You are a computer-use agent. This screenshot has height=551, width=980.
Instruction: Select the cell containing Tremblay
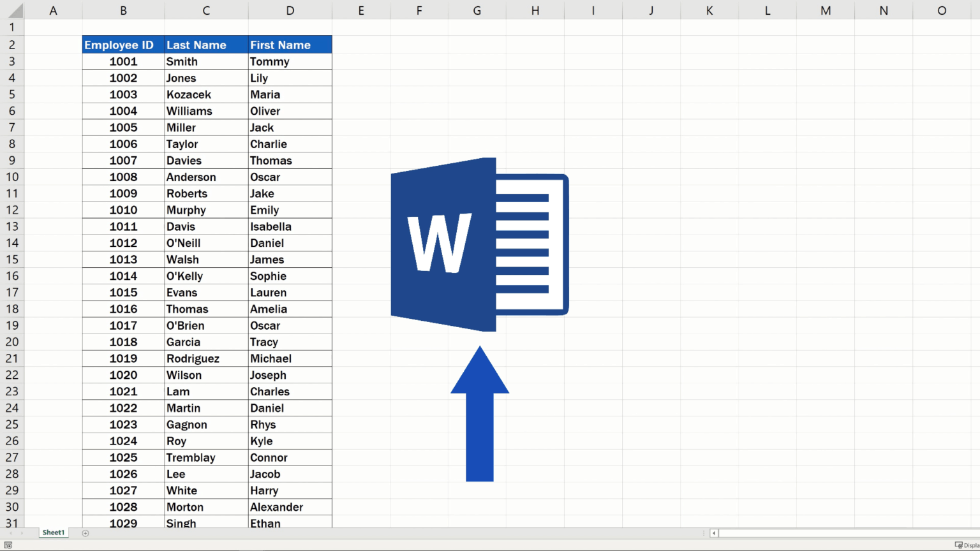pyautogui.click(x=191, y=457)
